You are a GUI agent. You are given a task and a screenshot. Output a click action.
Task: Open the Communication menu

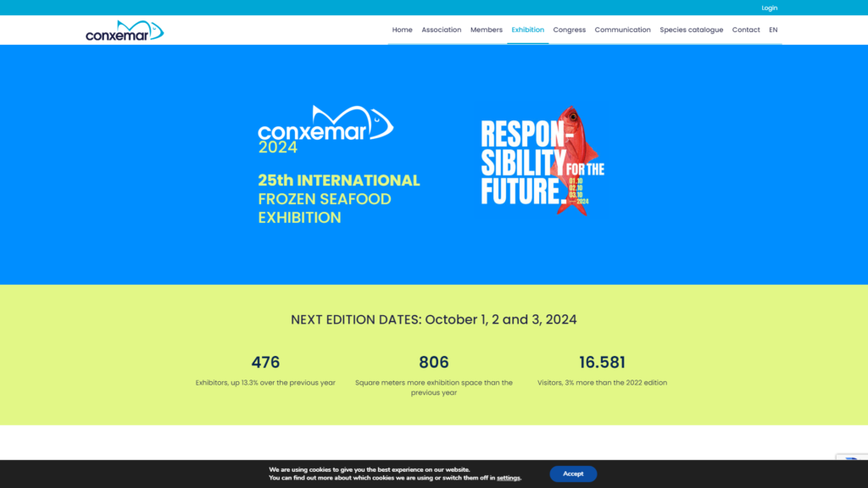click(622, 30)
